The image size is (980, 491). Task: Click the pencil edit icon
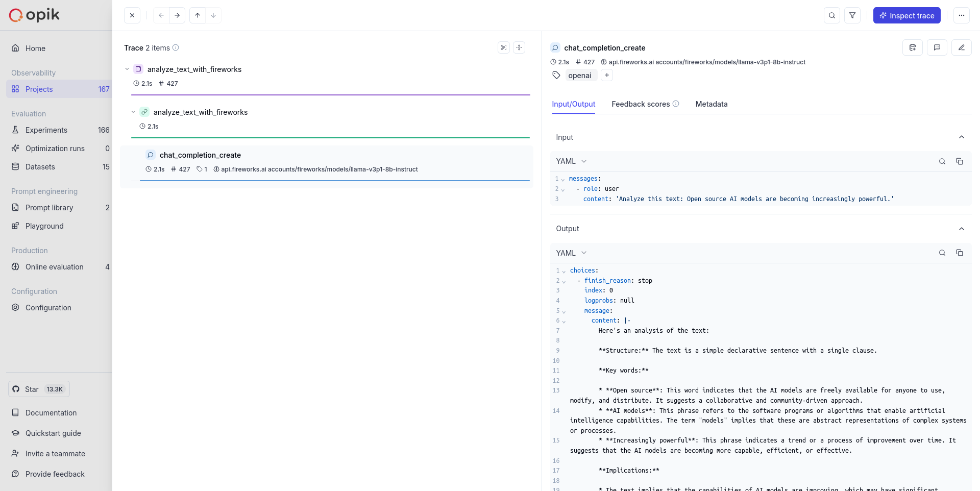pos(962,47)
